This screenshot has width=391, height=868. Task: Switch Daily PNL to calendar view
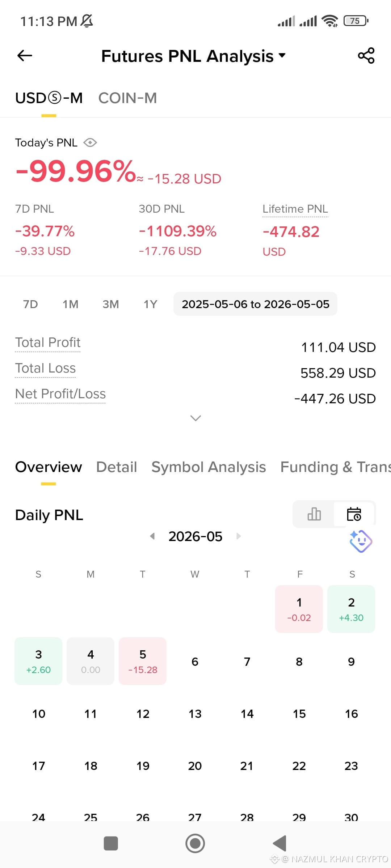pyautogui.click(x=354, y=514)
